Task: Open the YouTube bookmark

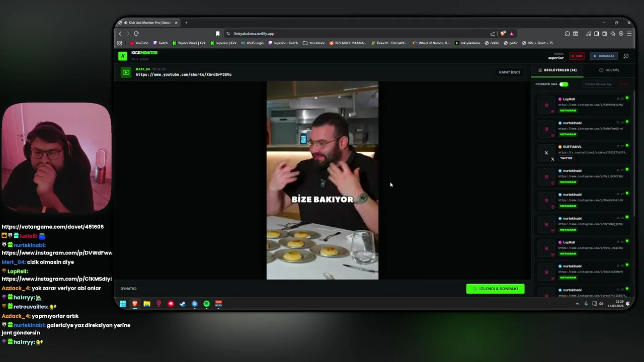Action: point(139,43)
